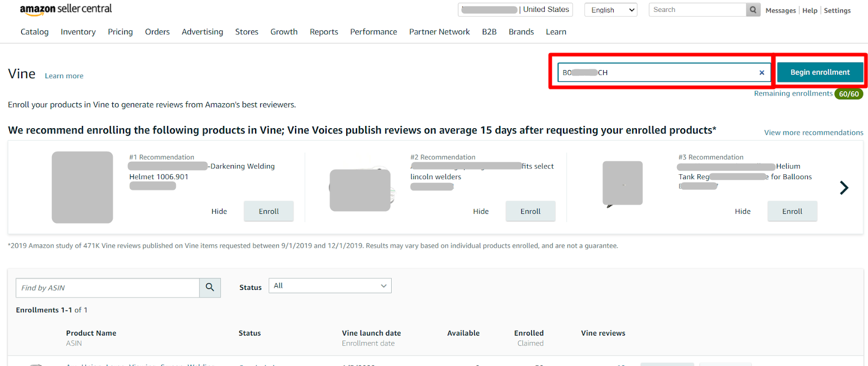The image size is (868, 366).
Task: Open the Status filter dropdown
Action: (330, 286)
